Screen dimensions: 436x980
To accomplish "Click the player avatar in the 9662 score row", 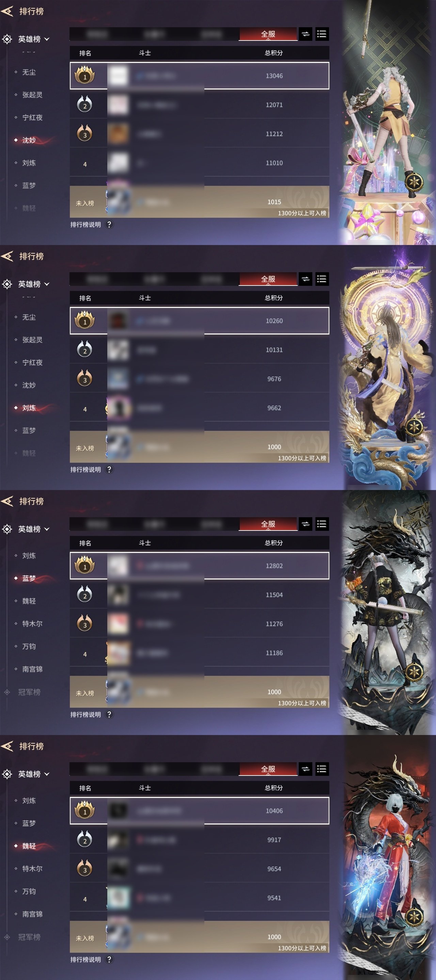I will [119, 408].
